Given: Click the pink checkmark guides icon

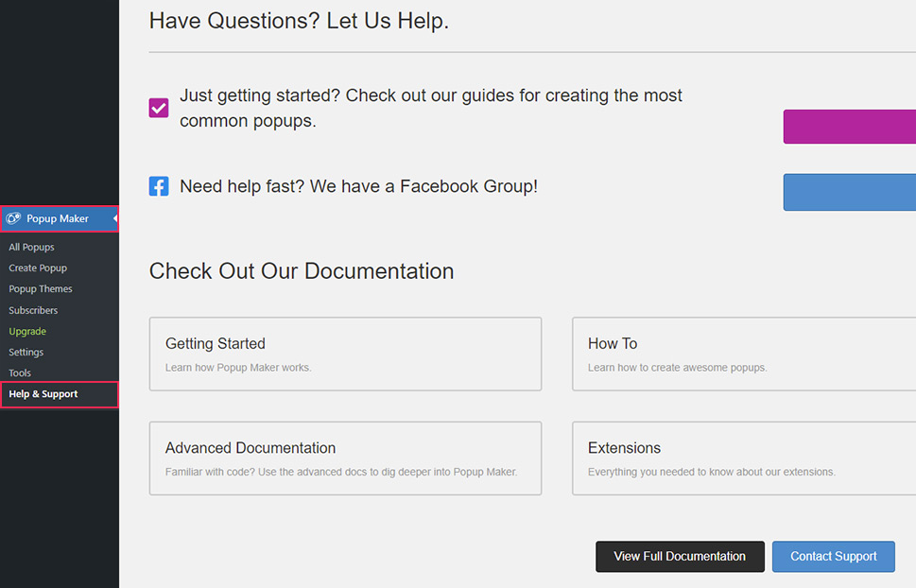Looking at the screenshot, I should pyautogui.click(x=158, y=107).
